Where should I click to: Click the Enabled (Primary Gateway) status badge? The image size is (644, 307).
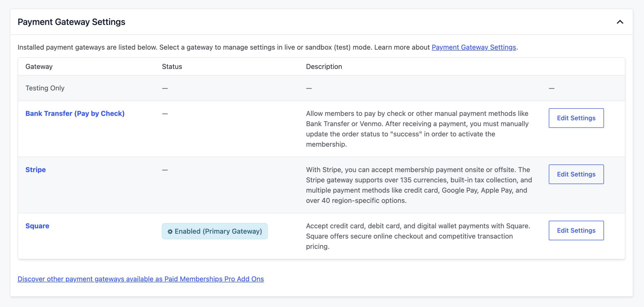pyautogui.click(x=215, y=231)
